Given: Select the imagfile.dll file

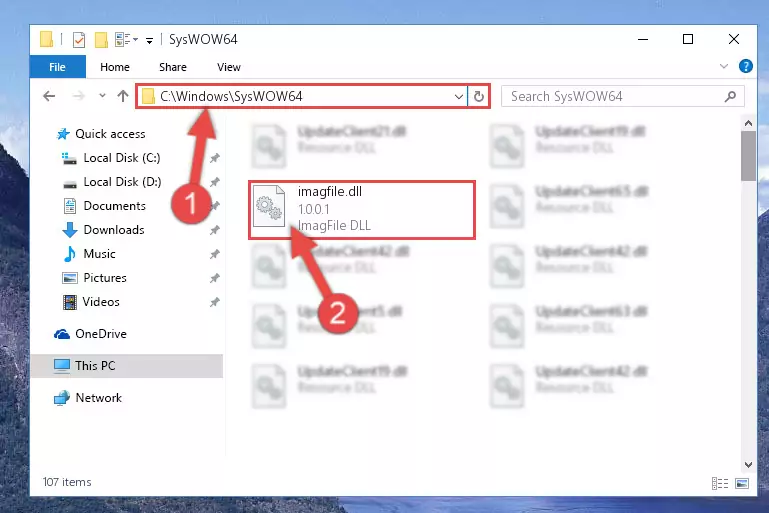Looking at the screenshot, I should [361, 209].
